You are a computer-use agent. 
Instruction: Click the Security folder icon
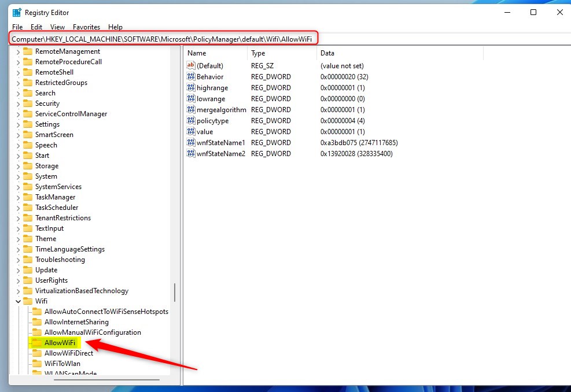point(28,103)
